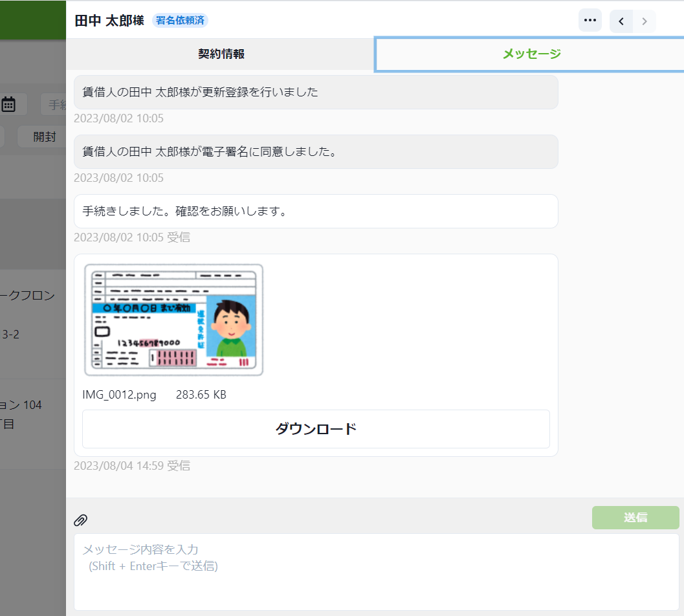Click the 送信 send button

point(635,518)
